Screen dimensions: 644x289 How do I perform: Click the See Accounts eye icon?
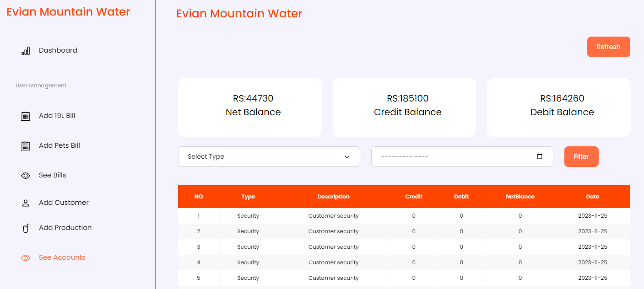click(x=26, y=258)
